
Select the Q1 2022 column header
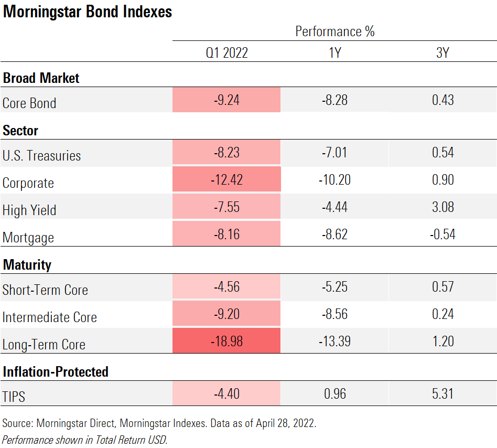[226, 52]
